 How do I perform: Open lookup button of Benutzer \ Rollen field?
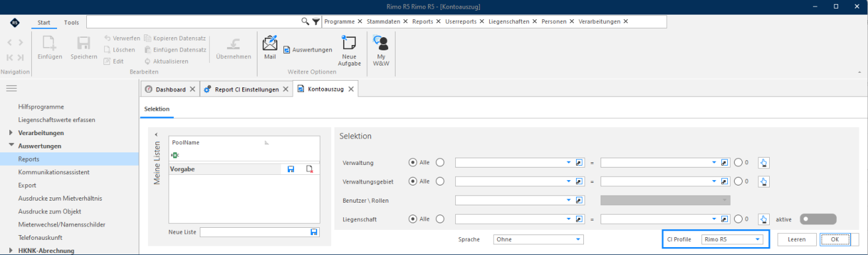coord(579,200)
